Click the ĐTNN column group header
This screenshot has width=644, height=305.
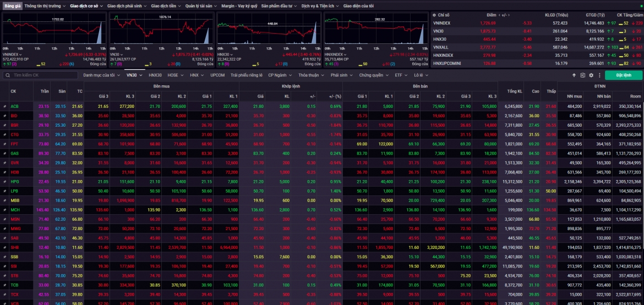tap(600, 86)
